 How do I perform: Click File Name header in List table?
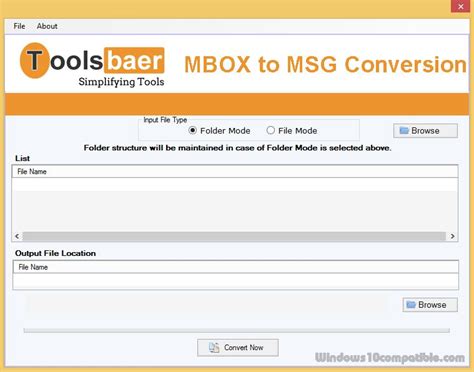coord(235,171)
